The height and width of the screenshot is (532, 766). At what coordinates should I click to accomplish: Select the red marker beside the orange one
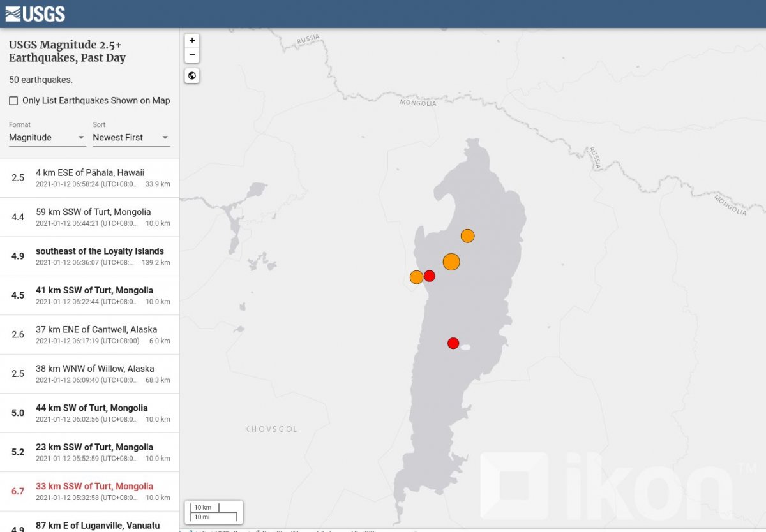click(430, 276)
